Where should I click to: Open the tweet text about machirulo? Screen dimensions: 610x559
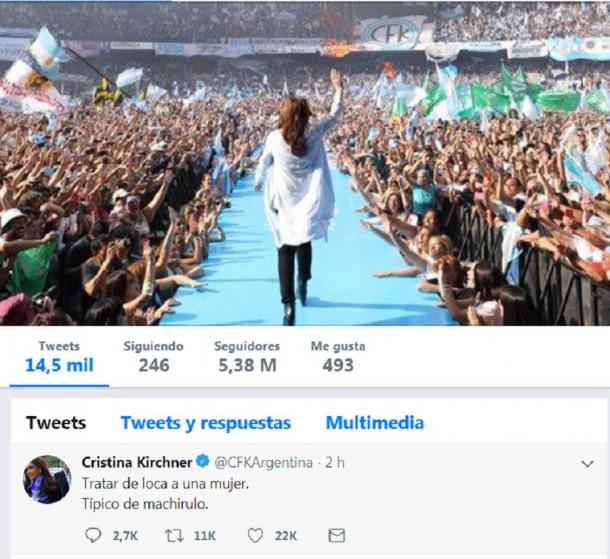click(x=165, y=494)
